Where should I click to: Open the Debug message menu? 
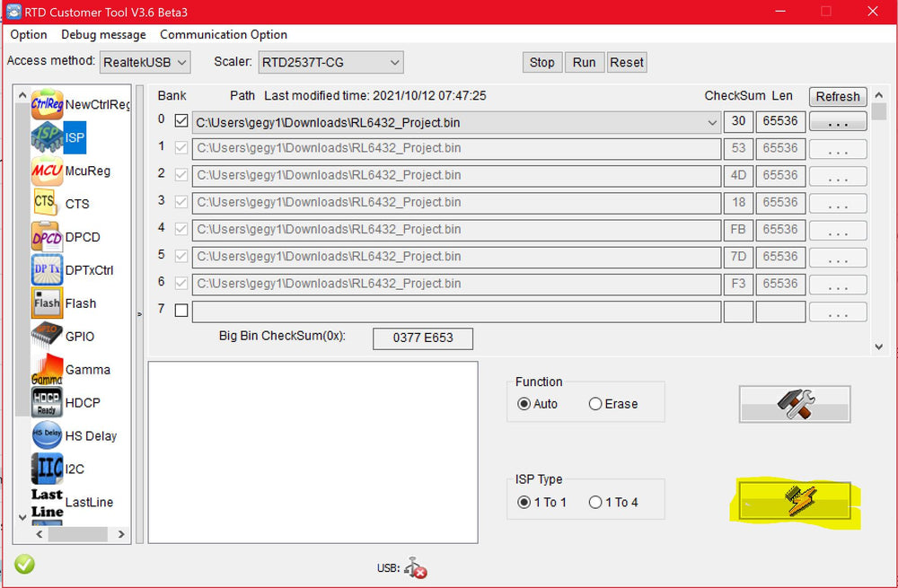coord(103,35)
